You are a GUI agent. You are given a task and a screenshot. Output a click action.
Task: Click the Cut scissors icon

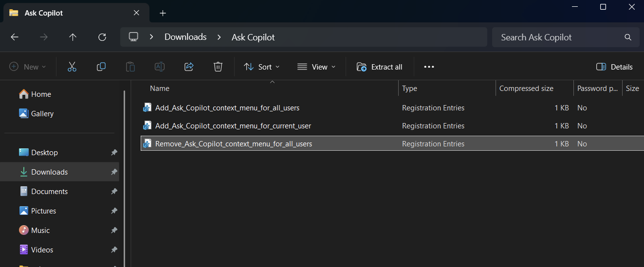72,67
